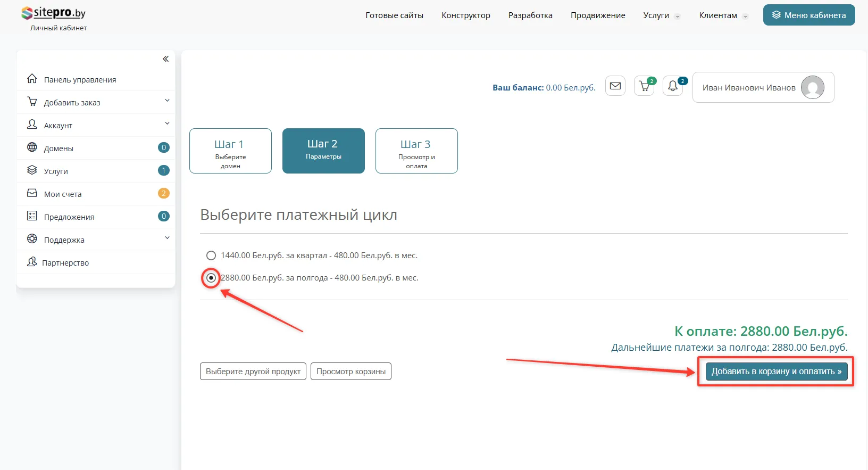
Task: Select the 2880.00 half-year payment option
Action: click(x=211, y=278)
